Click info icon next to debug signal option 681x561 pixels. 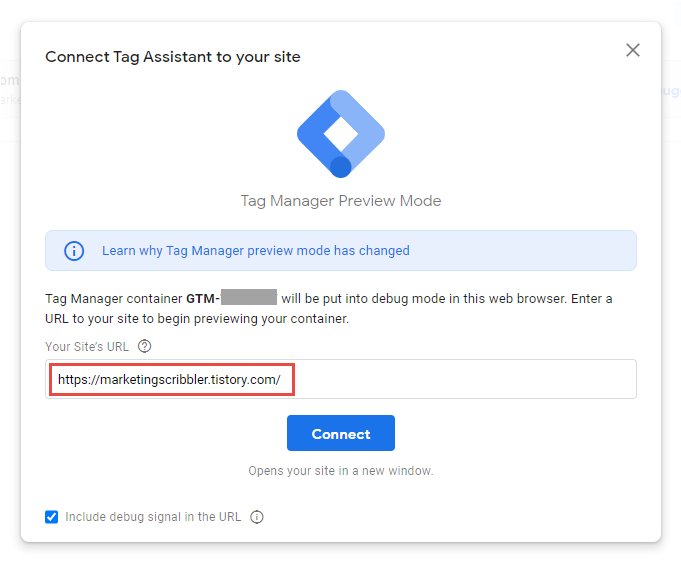(257, 517)
